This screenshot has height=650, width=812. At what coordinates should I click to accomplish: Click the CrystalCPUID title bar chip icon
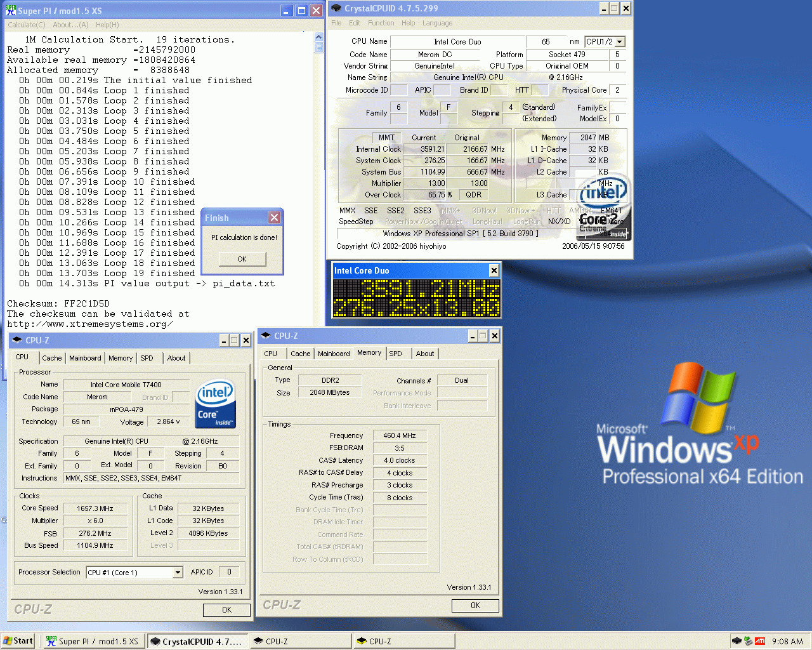(x=336, y=8)
